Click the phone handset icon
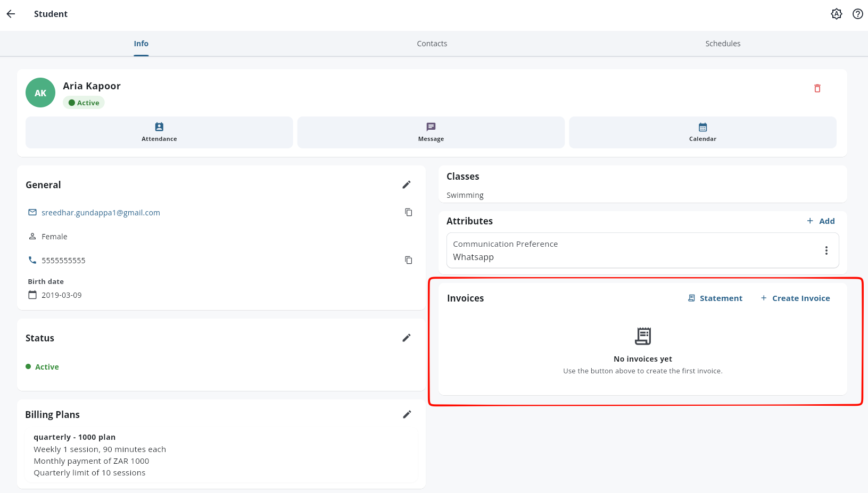868x493 pixels. (32, 260)
